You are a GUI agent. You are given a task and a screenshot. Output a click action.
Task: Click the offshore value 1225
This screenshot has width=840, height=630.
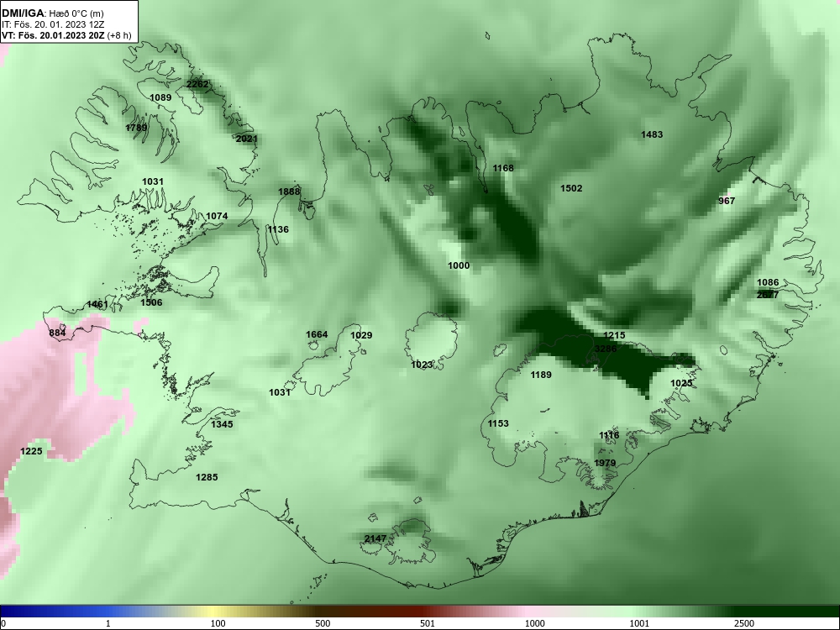pos(31,451)
